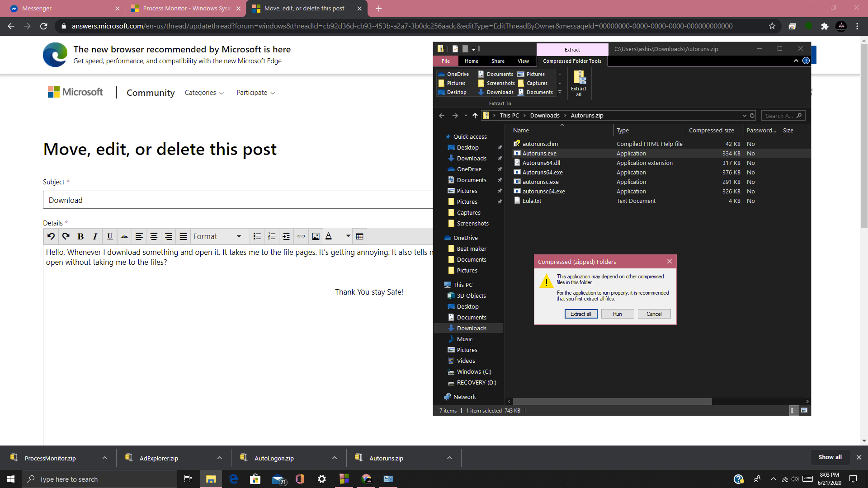Image resolution: width=868 pixels, height=488 pixels.
Task: Select Autoruns64.exe in file list
Action: [x=542, y=172]
